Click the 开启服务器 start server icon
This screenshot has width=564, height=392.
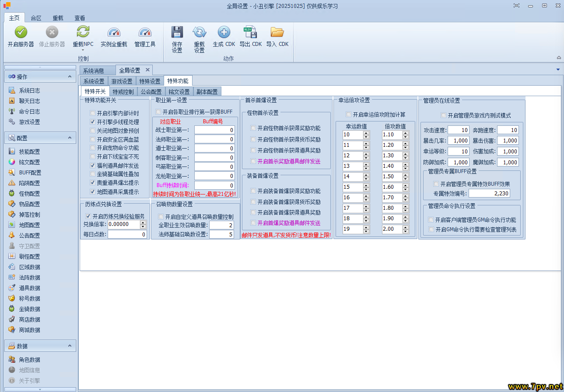(21, 32)
